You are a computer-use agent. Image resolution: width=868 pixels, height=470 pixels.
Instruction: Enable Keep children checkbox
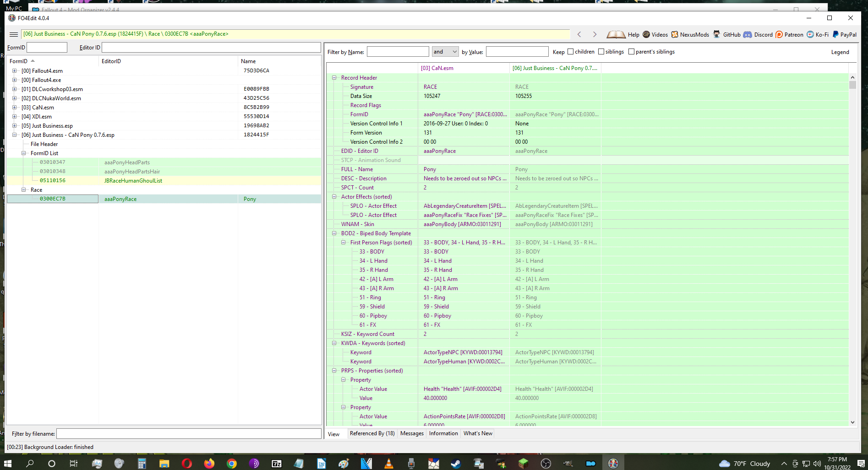click(x=570, y=52)
